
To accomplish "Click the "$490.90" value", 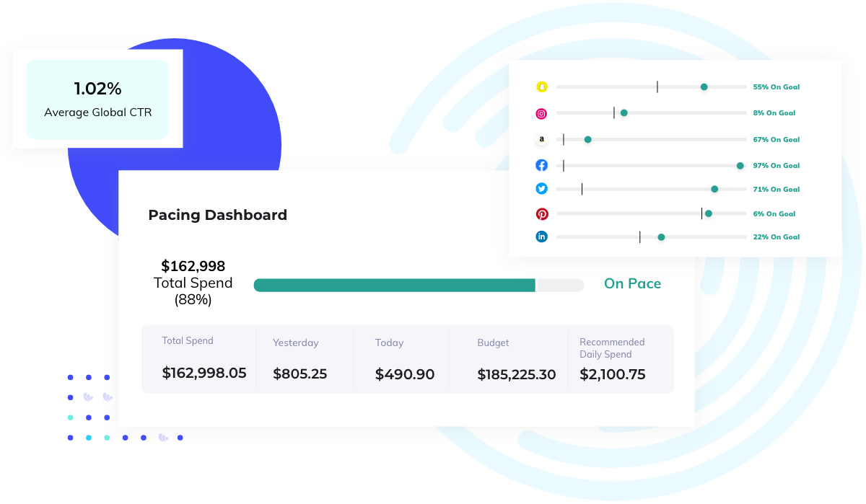I will click(x=405, y=374).
